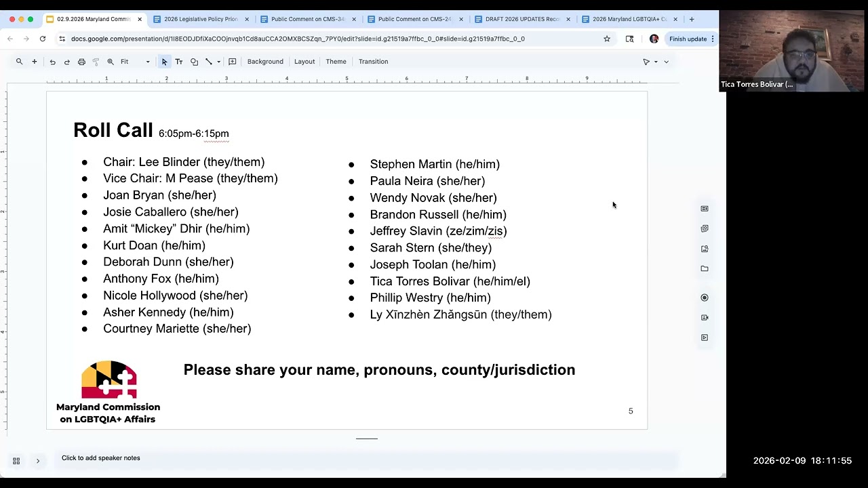Open the Fit zoom level dropdown
This screenshot has width=868, height=488.
pyautogui.click(x=135, y=62)
